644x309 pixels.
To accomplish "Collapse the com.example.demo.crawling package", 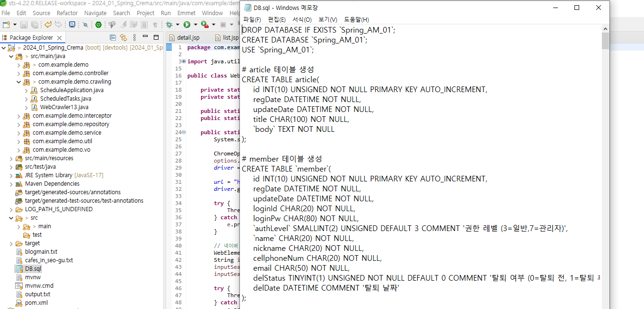I will tap(19, 82).
